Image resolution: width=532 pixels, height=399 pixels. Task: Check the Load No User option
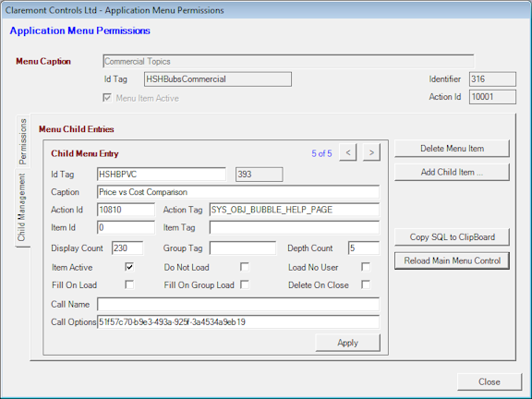click(366, 267)
